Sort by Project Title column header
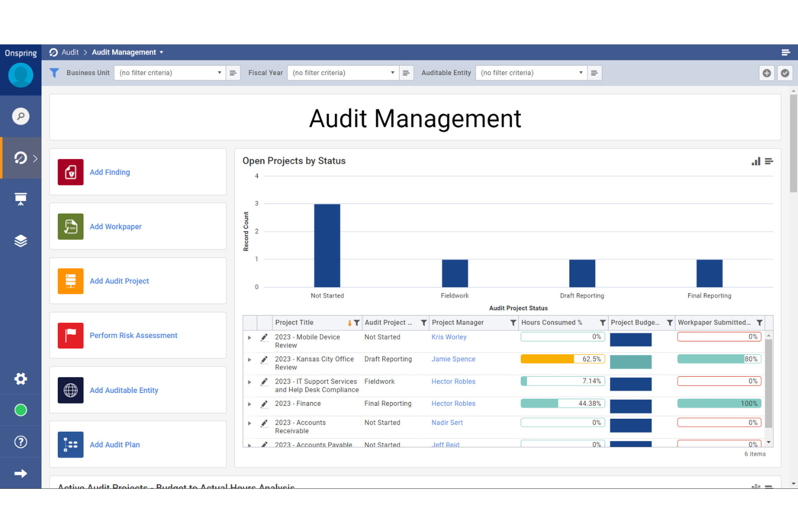 (x=294, y=323)
